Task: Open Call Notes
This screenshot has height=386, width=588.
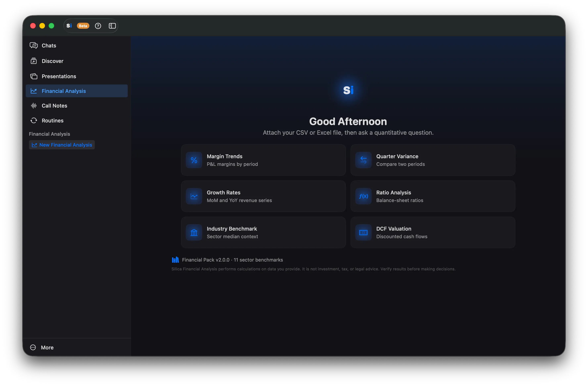Action: pos(77,106)
